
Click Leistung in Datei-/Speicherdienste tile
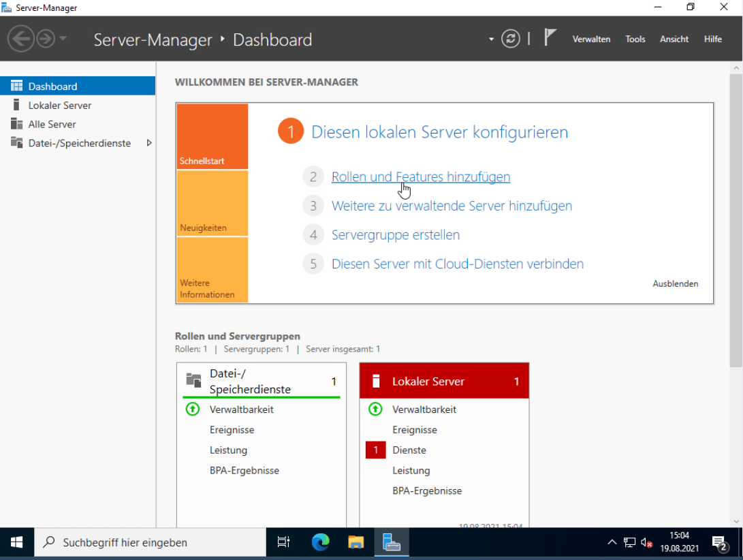tap(228, 450)
